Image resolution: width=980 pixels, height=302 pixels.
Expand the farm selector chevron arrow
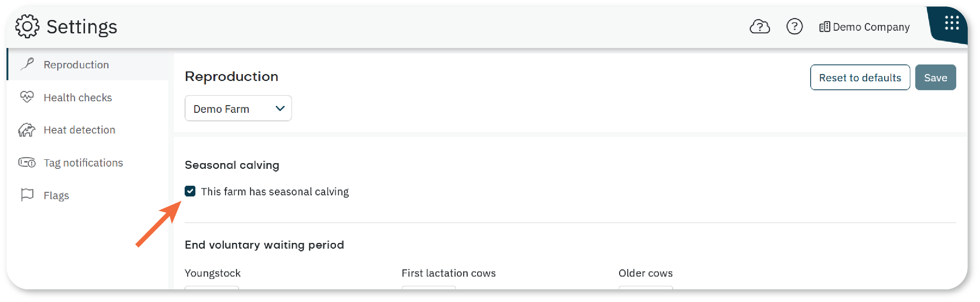(280, 109)
